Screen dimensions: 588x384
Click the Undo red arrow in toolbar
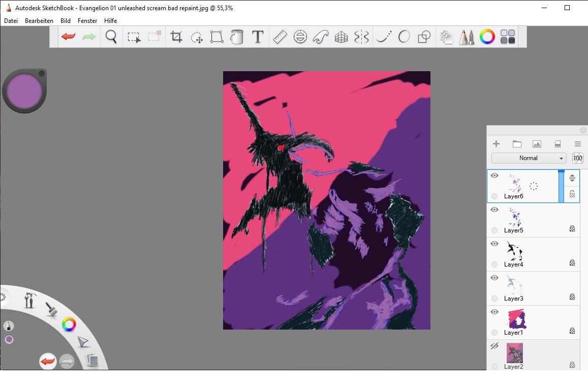point(69,37)
